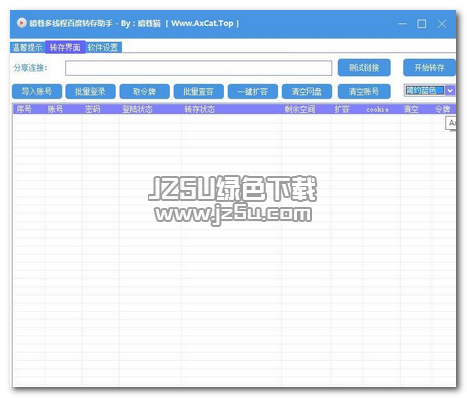Expand the theme dropdown arrow
Screen dimensions: 467x398
450,90
